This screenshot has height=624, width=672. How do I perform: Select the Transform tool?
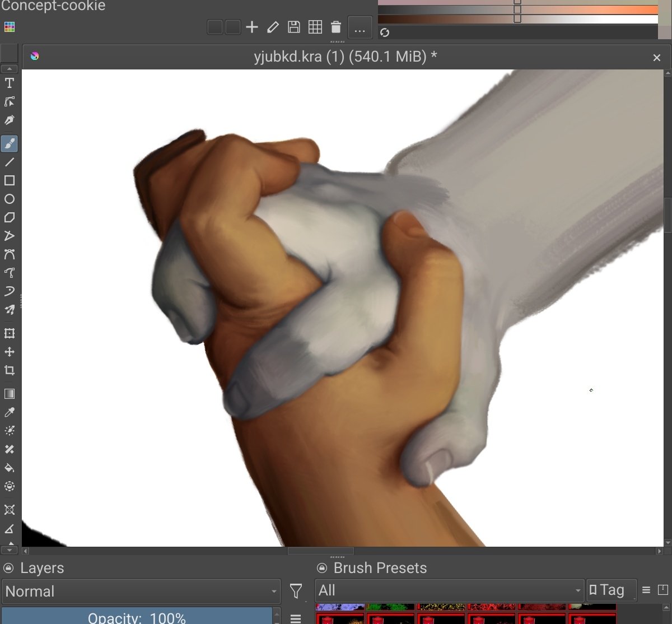10,333
